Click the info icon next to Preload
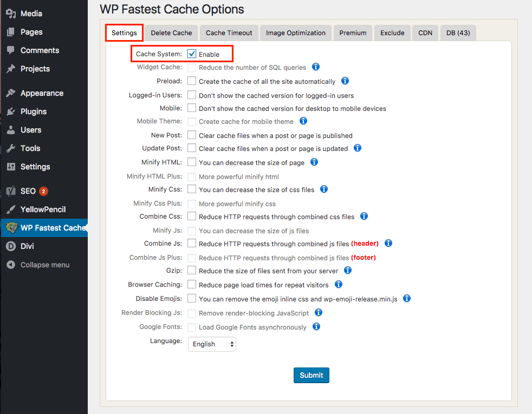The width and height of the screenshot is (532, 414). point(345,80)
